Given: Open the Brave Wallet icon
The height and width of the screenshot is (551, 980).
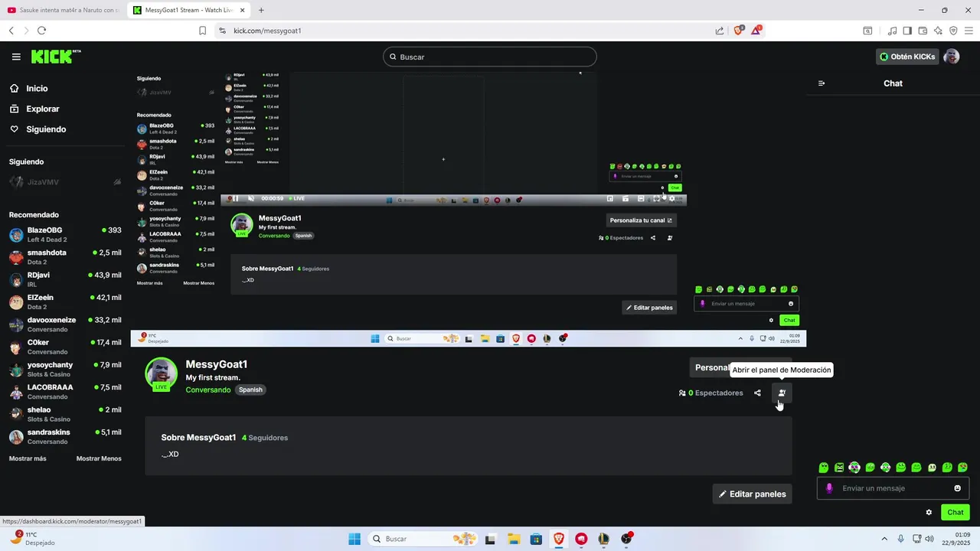Looking at the screenshot, I should click(923, 31).
